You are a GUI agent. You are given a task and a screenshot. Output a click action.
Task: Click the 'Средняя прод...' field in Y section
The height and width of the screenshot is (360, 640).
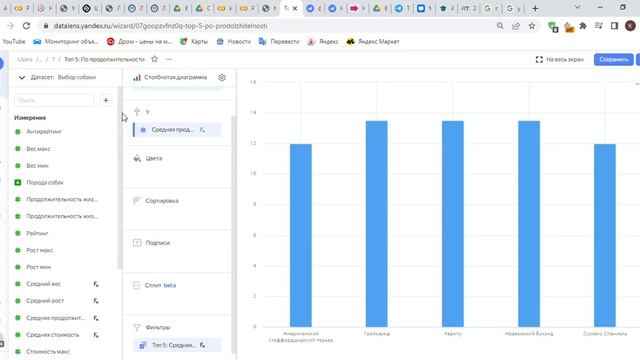(x=177, y=130)
